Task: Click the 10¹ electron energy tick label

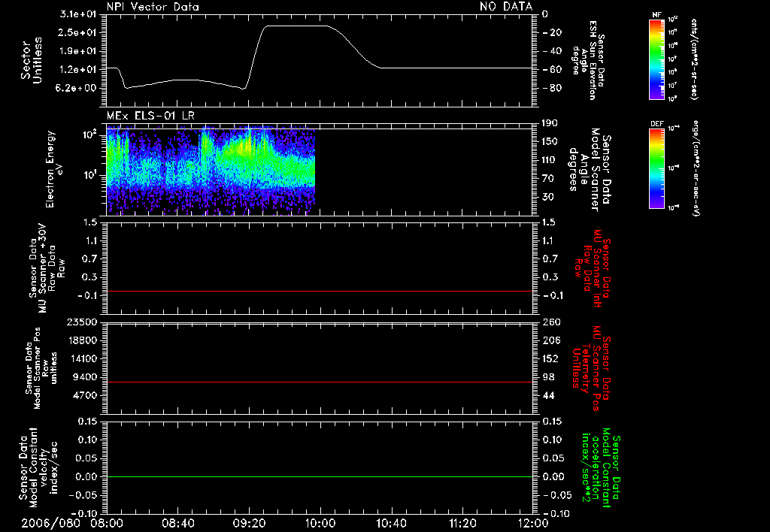Action: point(90,175)
